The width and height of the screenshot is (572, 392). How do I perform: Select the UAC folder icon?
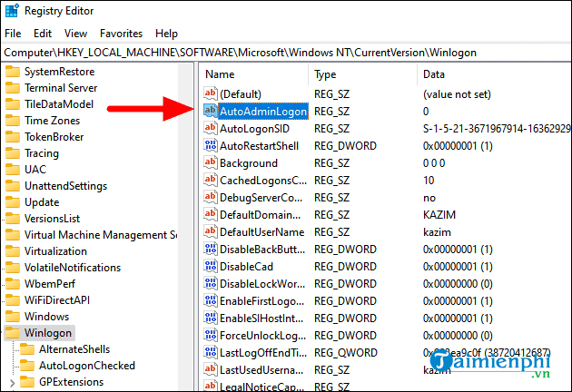coord(13,170)
